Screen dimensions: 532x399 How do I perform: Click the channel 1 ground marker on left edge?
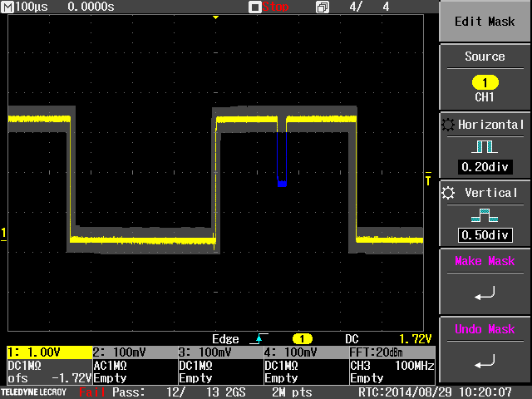pos(3,234)
